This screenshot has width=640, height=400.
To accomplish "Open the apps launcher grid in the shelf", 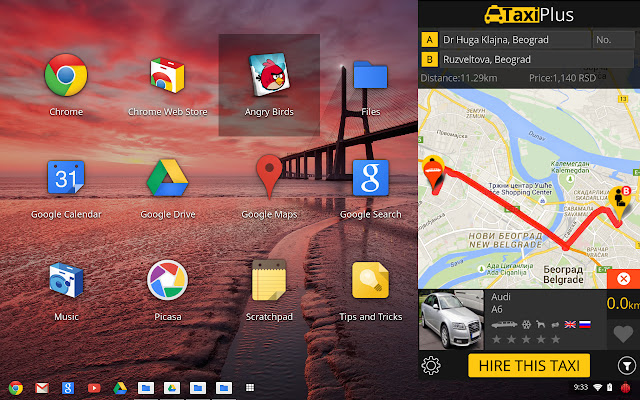I will pyautogui.click(x=250, y=387).
